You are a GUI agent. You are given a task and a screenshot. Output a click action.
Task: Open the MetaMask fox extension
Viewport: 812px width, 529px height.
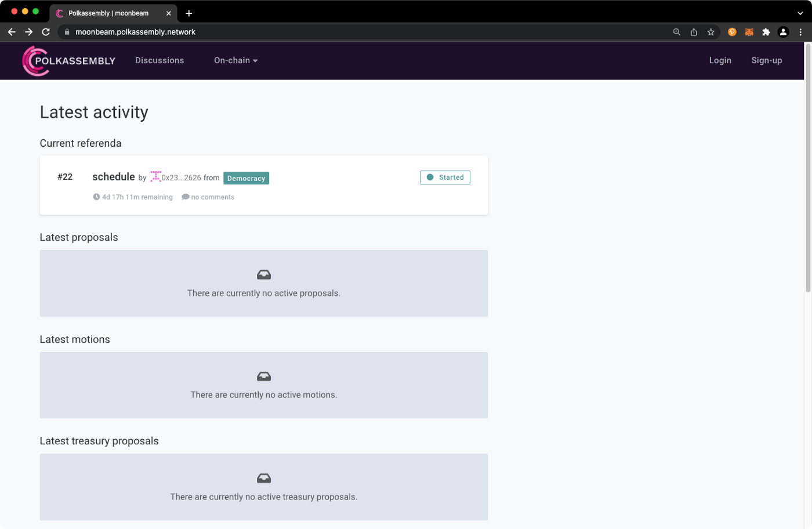click(749, 32)
